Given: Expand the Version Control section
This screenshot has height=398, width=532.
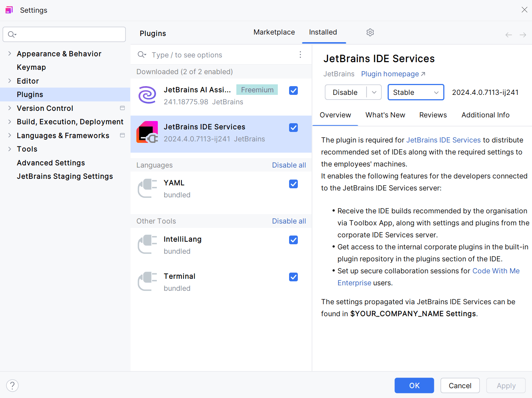Looking at the screenshot, I should [x=9, y=108].
